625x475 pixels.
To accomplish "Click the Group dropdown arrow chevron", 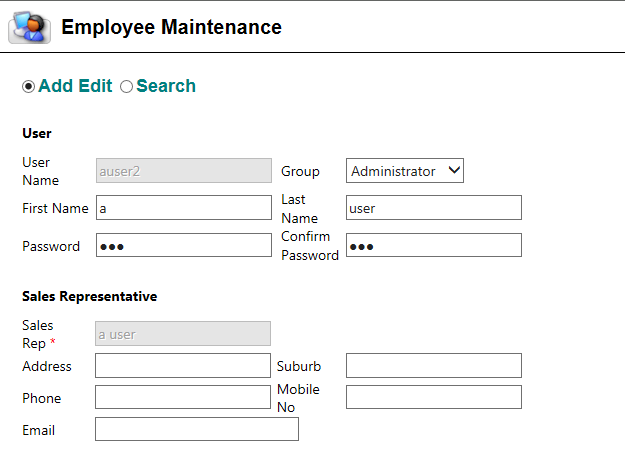I will [454, 170].
